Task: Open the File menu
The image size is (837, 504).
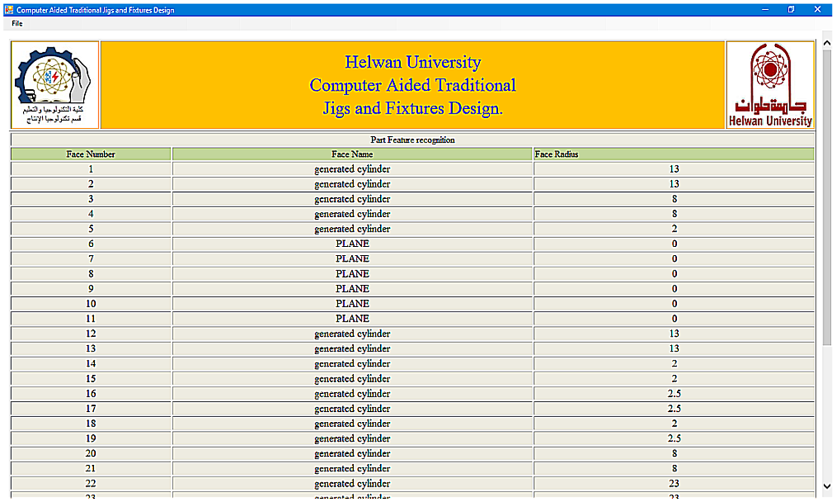Action: pos(17,23)
